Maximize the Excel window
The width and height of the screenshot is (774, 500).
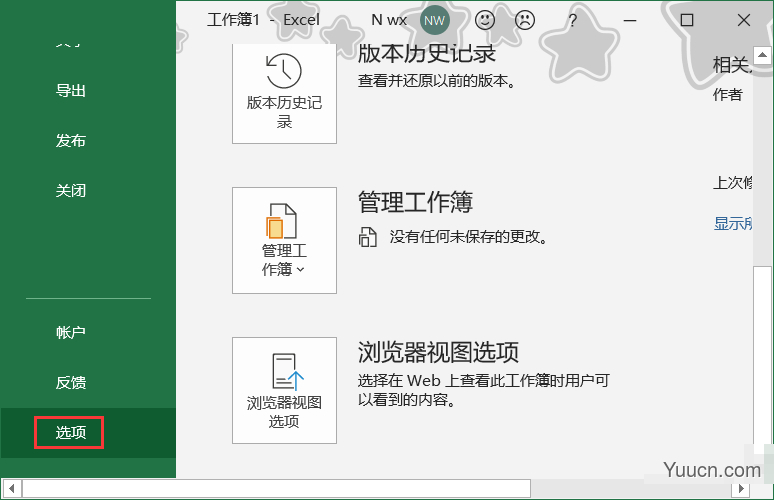pos(687,20)
